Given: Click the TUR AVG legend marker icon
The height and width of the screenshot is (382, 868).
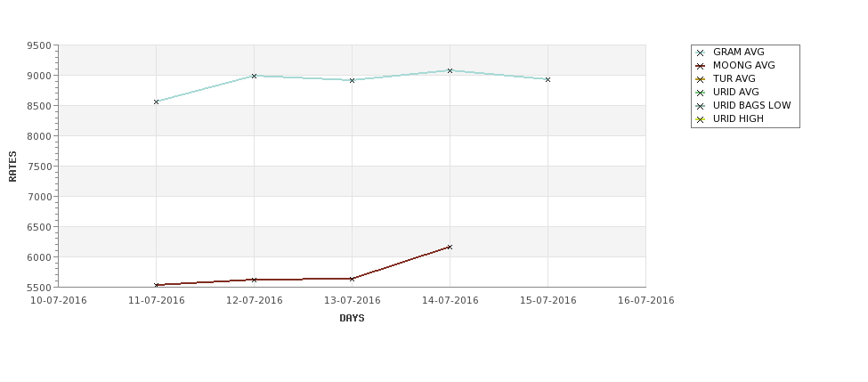Looking at the screenshot, I should 701,79.
